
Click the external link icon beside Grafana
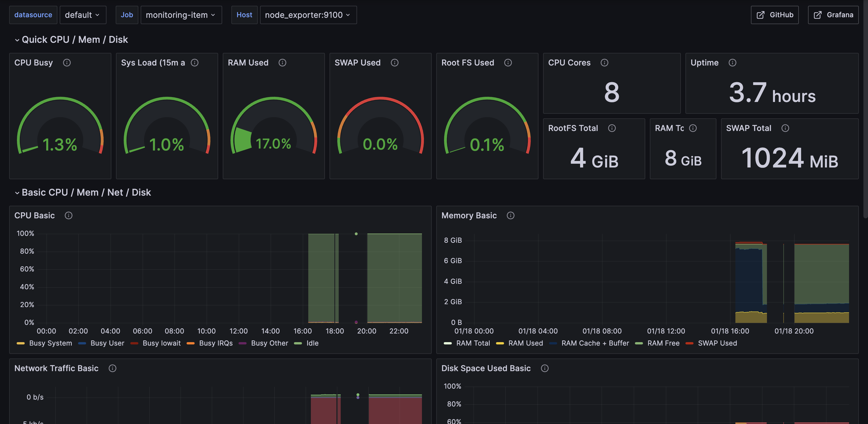[x=817, y=15]
